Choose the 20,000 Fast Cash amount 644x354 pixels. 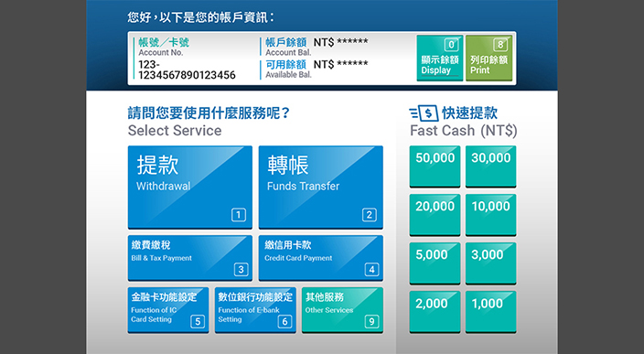(x=435, y=215)
